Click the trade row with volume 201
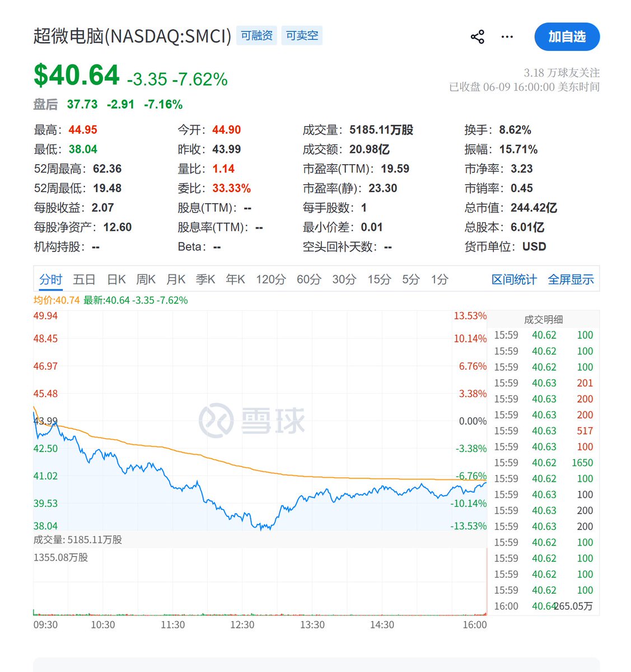The image size is (631, 672). tap(543, 383)
